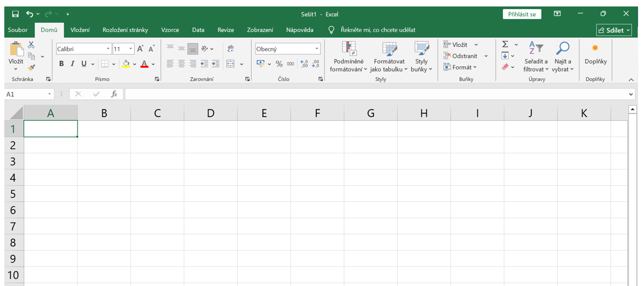644x286 pixels.
Task: Select column D header
Action: coord(211,113)
